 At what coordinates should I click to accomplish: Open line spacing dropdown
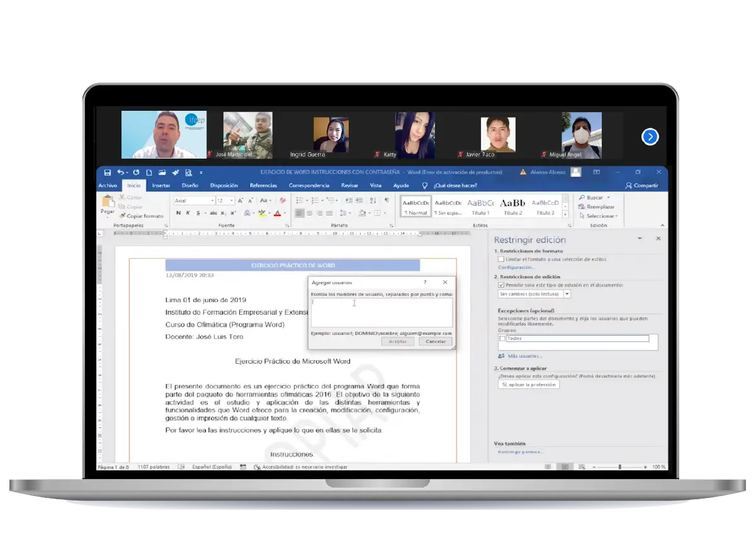tap(346, 213)
